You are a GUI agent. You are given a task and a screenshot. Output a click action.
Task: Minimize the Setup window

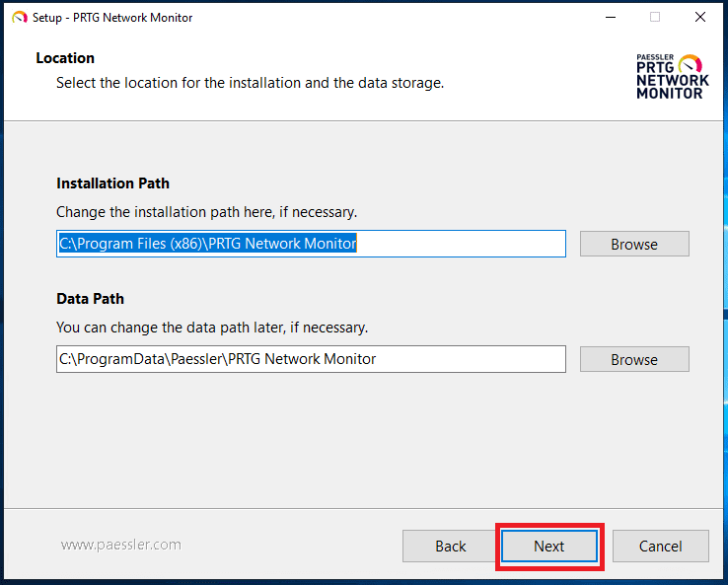tap(611, 17)
